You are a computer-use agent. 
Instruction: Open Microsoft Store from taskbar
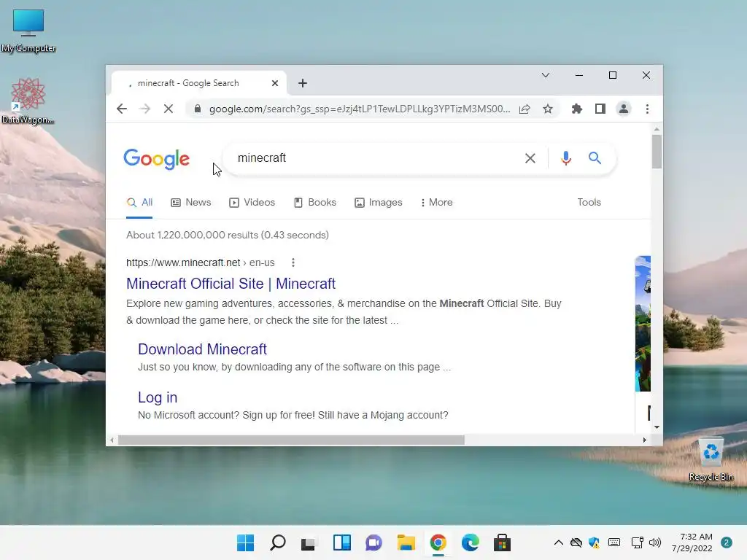click(x=502, y=542)
